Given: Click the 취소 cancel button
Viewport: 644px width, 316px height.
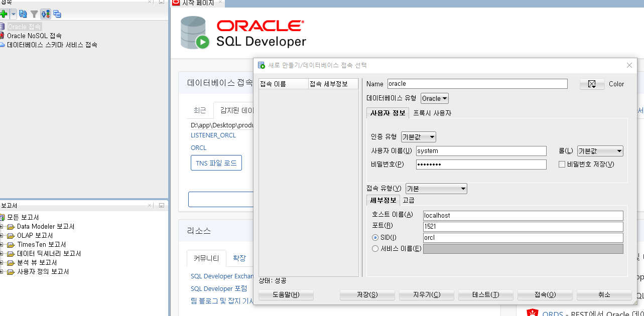Looking at the screenshot, I should pos(604,295).
